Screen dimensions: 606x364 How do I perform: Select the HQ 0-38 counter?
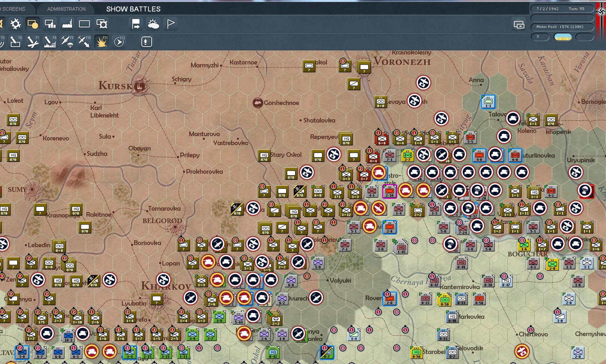[x=488, y=281]
